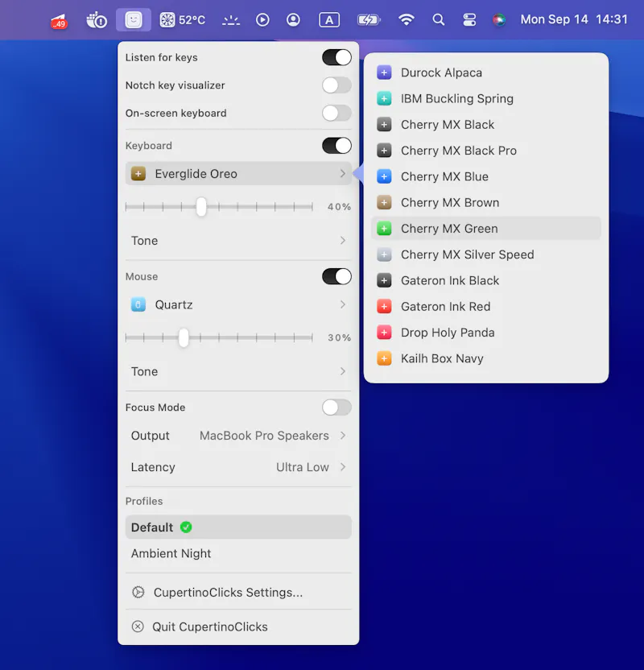Viewport: 644px width, 670px height.
Task: Open the keyboard brightness menu bar icon
Action: [230, 20]
